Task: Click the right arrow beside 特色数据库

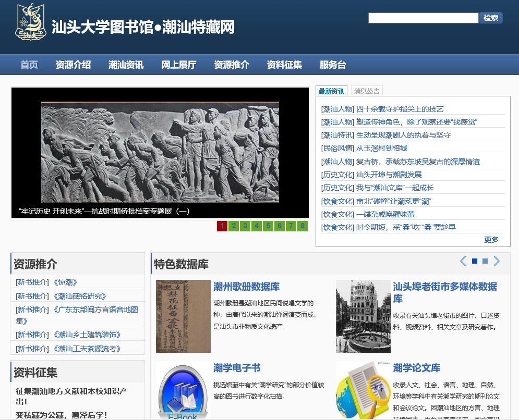Action: [497, 261]
